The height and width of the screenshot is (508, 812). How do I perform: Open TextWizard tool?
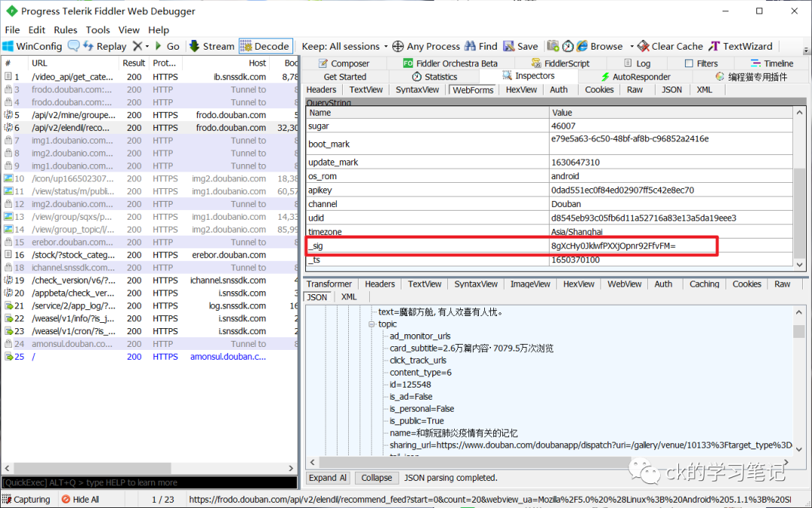(741, 46)
